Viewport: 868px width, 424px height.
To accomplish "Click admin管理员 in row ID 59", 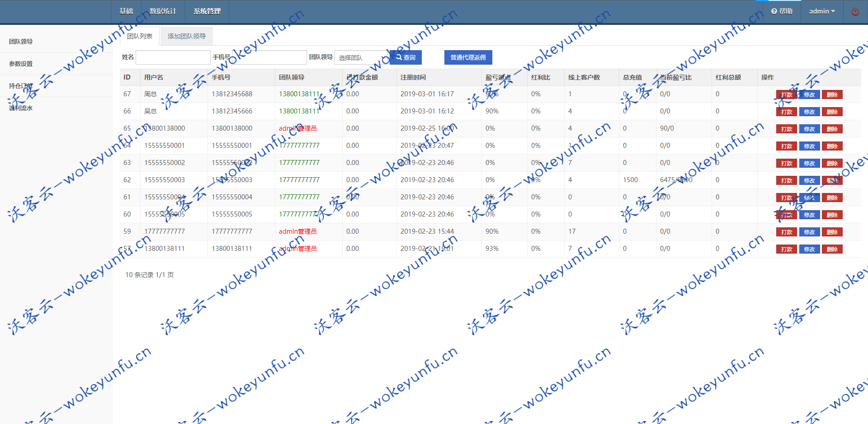I will coord(298,231).
